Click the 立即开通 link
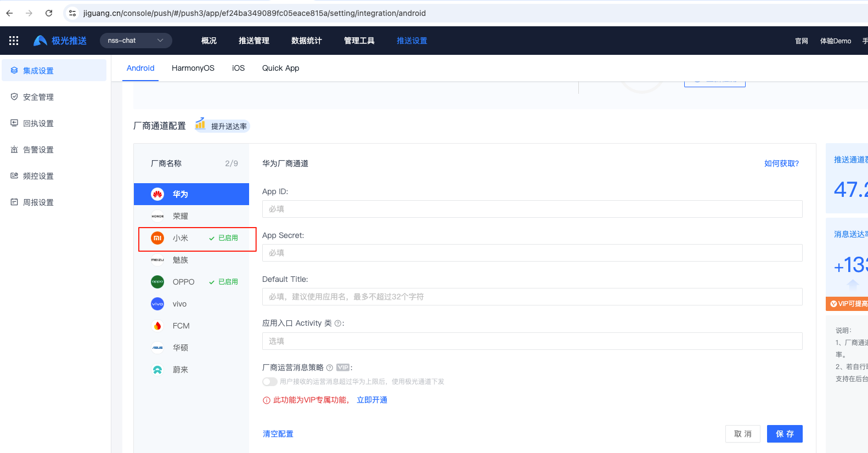Image resolution: width=868 pixels, height=453 pixels. coord(372,400)
